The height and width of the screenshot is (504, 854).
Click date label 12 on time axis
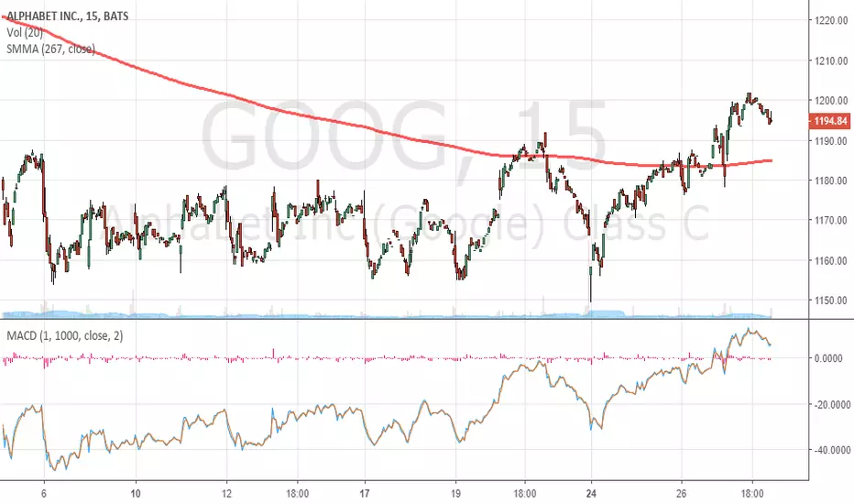point(226,494)
